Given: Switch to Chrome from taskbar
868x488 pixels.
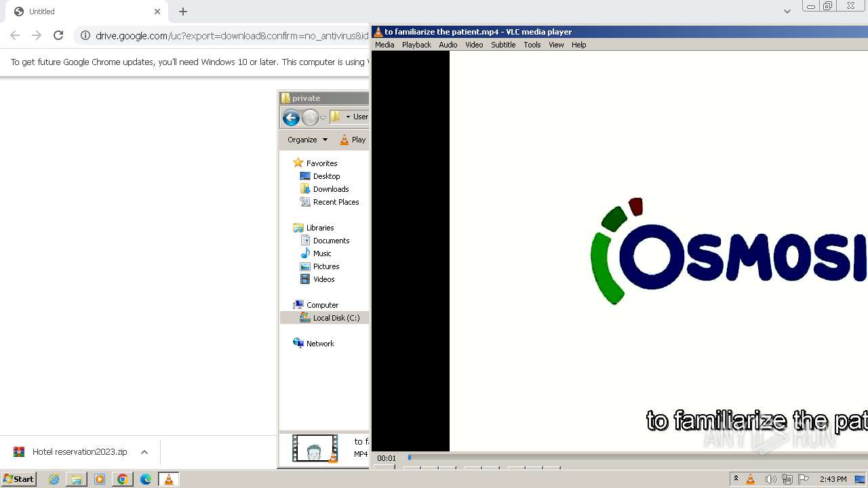Looking at the screenshot, I should click(123, 479).
